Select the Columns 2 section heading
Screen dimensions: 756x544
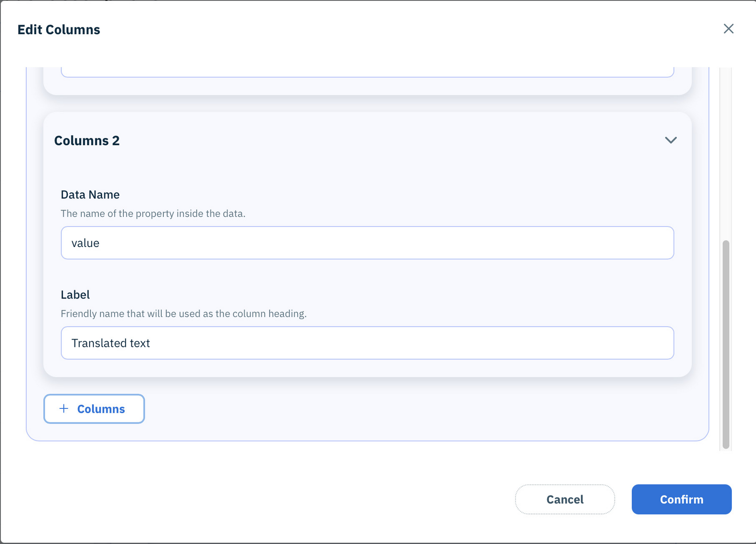tap(87, 140)
